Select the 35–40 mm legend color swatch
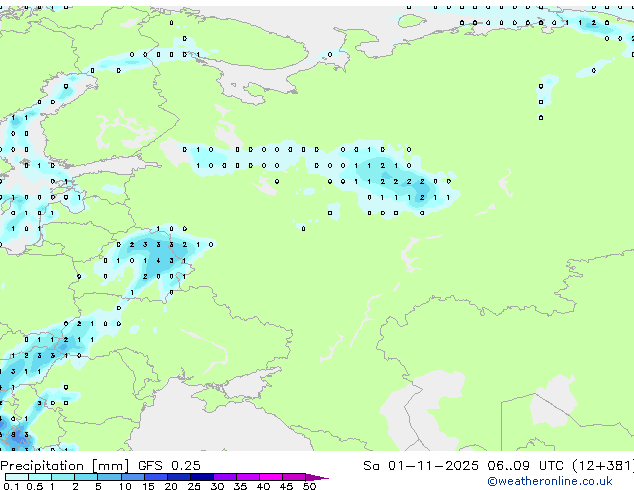 click(247, 477)
